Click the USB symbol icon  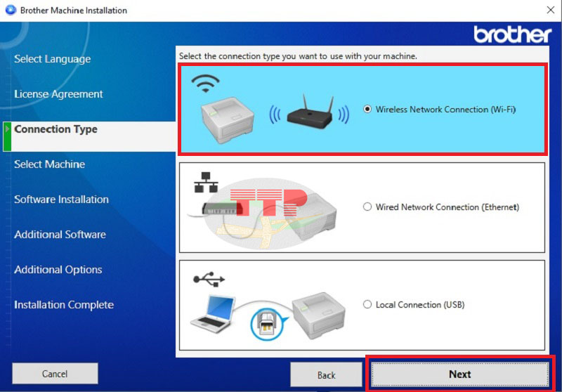209,279
